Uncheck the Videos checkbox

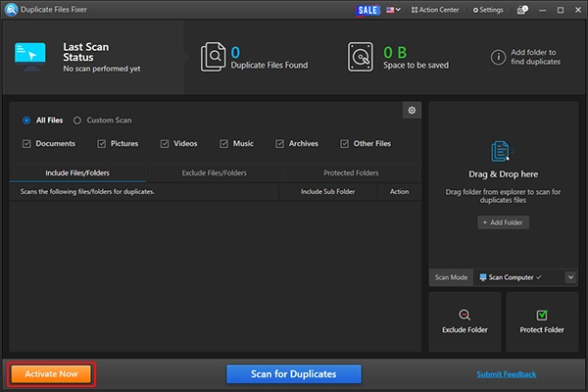coord(165,144)
